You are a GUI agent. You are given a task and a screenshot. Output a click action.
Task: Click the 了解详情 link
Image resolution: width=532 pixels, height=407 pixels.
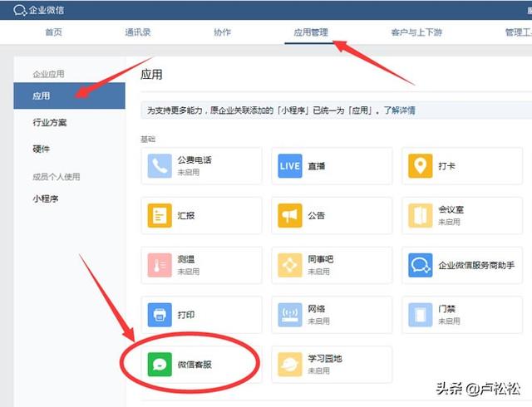coord(399,110)
